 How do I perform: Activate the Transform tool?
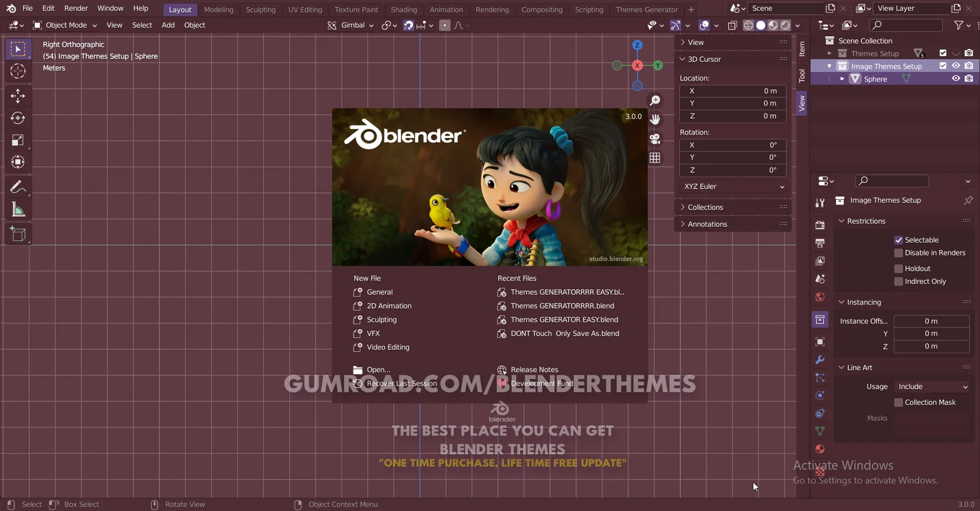tap(18, 162)
